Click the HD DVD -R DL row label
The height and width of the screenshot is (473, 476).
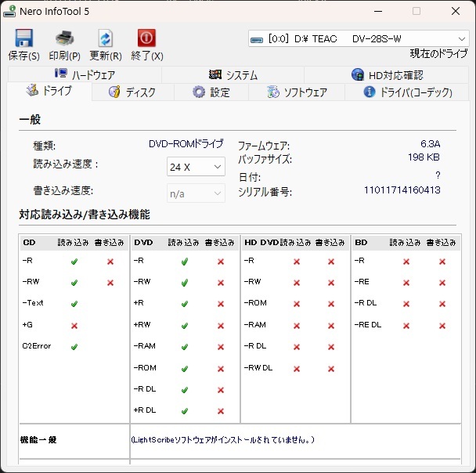click(255, 346)
